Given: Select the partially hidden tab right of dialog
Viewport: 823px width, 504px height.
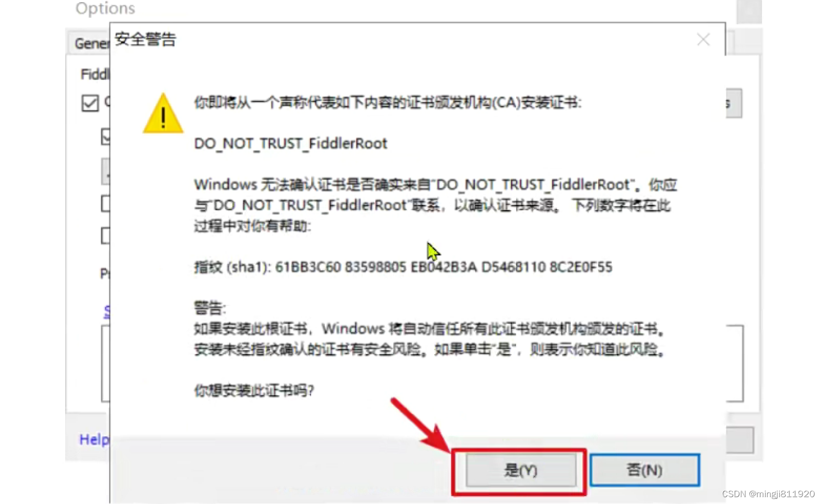Looking at the screenshot, I should (x=730, y=42).
